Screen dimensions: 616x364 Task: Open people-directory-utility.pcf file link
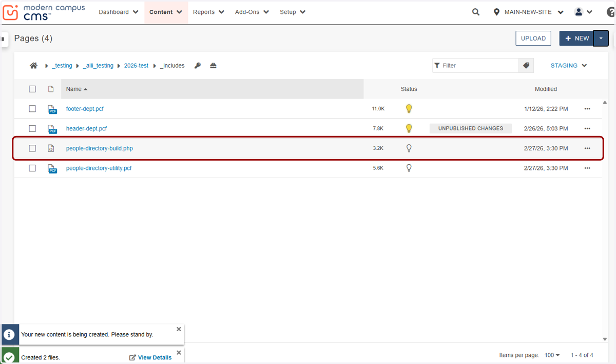99,168
